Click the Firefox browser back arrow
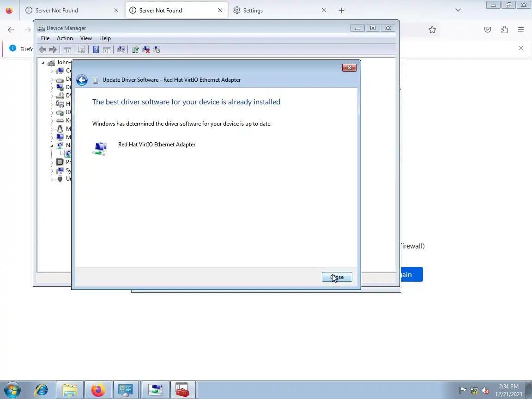 coord(11,30)
